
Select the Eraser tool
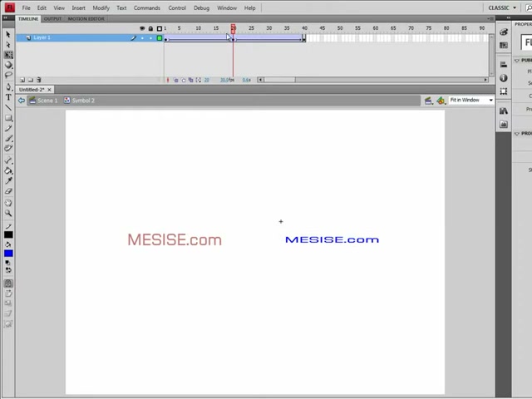(x=8, y=191)
